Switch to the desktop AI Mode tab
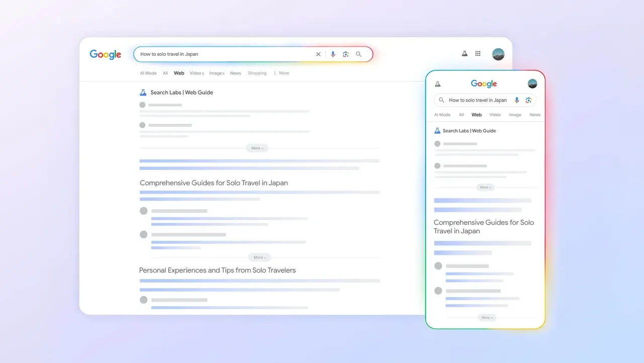This screenshot has height=363, width=644. 148,73
